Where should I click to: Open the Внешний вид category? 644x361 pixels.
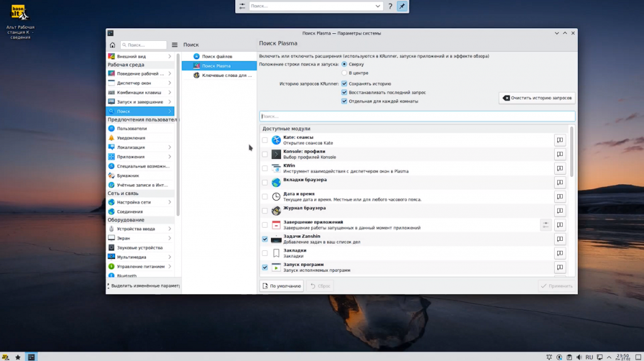[x=140, y=56]
